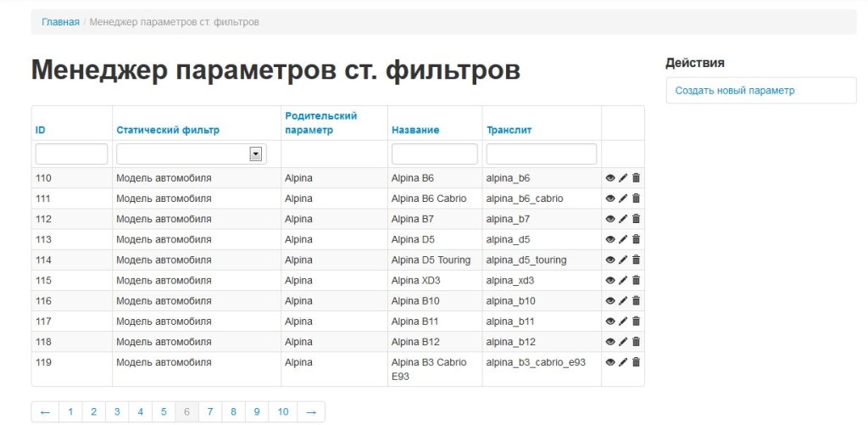View Alpina B10 row eye icon
The width and height of the screenshot is (868, 425).
(x=610, y=301)
